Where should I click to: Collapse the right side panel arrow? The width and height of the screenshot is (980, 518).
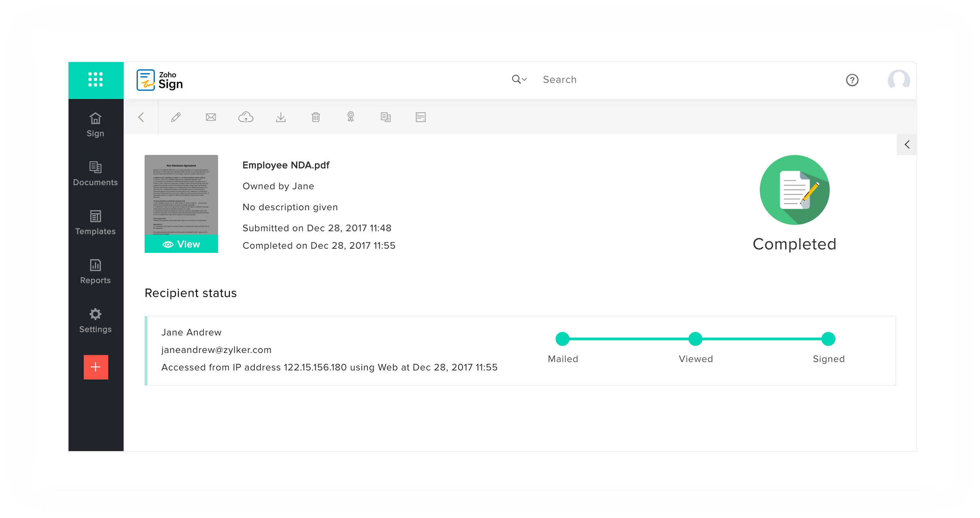point(907,145)
